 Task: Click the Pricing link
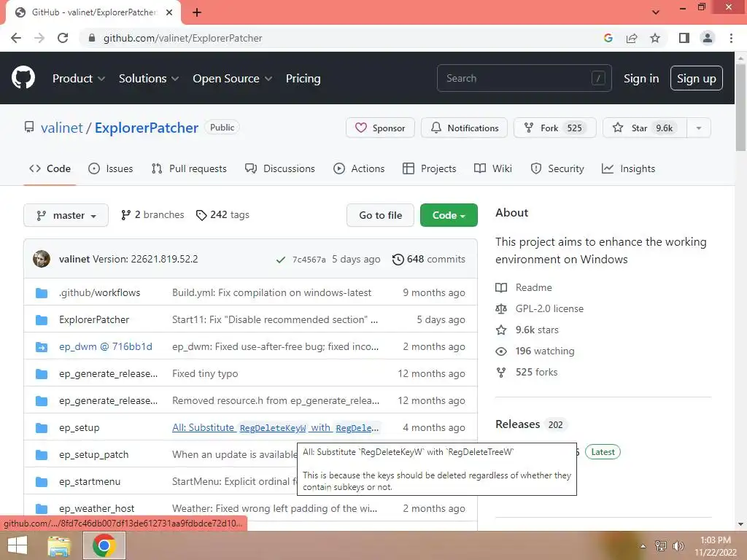(303, 79)
